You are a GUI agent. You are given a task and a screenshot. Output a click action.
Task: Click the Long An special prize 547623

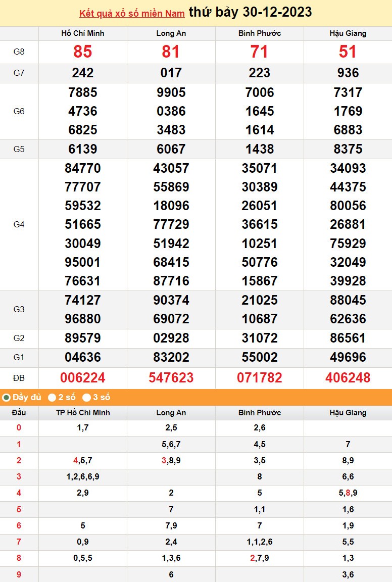point(171,378)
